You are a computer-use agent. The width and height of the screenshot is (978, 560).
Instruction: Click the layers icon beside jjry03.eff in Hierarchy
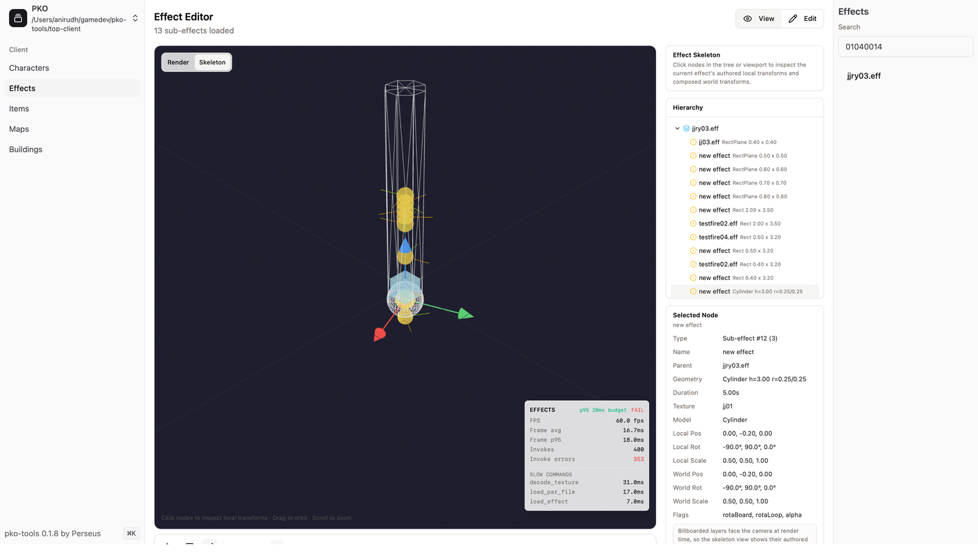[x=687, y=128]
